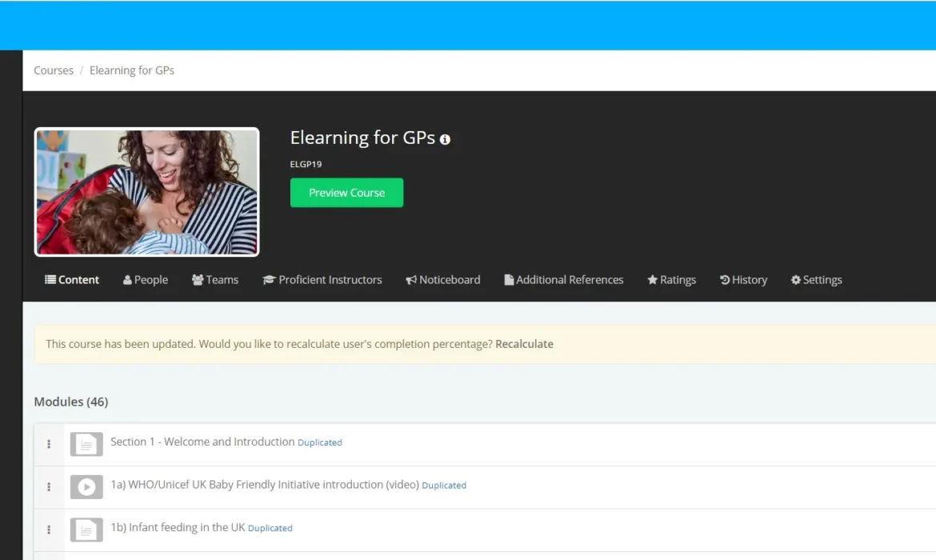Click the three-dot handle for 1a) WHO/Unicef row
Viewport: 936px width, 560px height.
[x=49, y=487]
